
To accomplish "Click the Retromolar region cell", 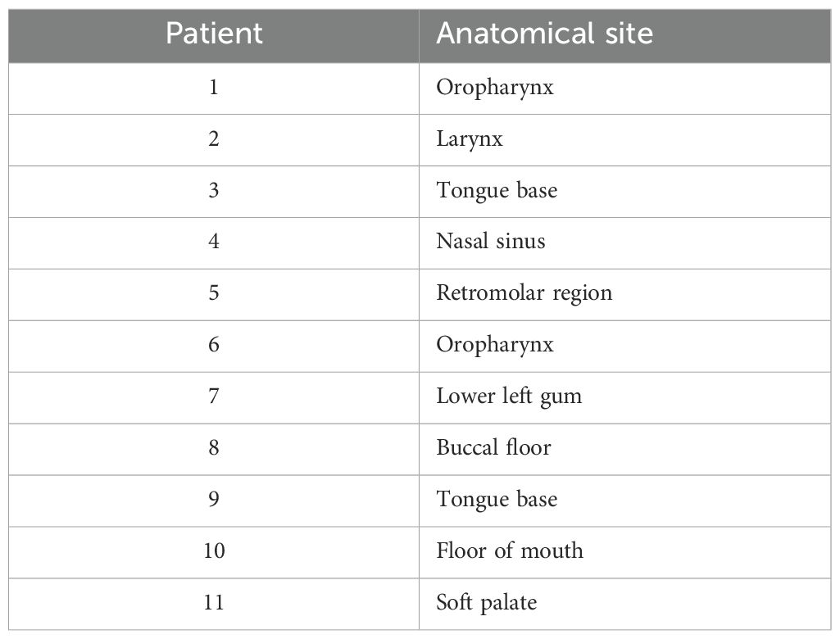I will (624, 294).
